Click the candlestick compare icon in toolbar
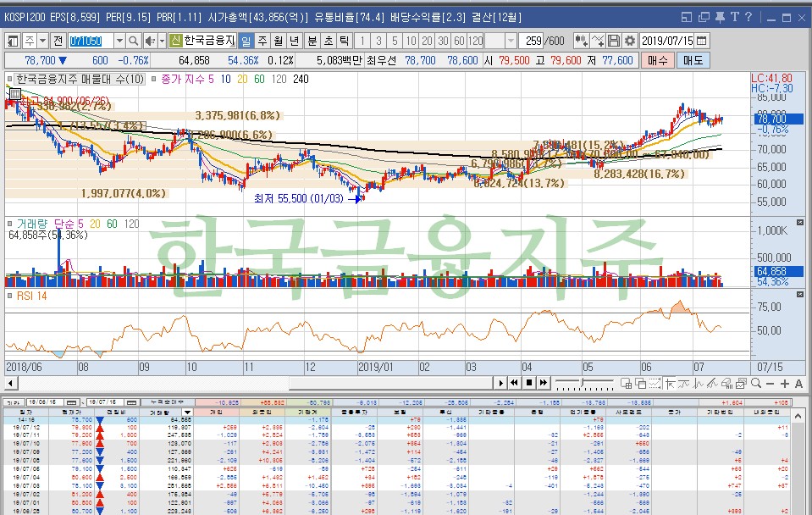Image resolution: width=812 pixels, height=515 pixels. click(581, 41)
